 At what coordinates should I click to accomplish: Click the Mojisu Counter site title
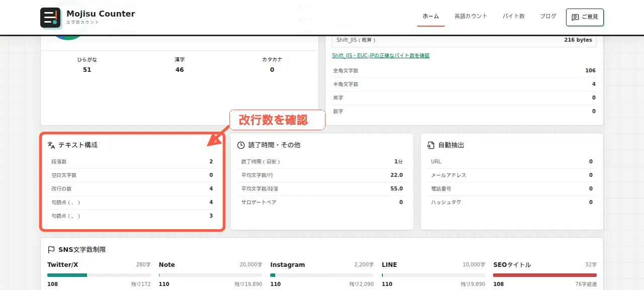tap(101, 14)
